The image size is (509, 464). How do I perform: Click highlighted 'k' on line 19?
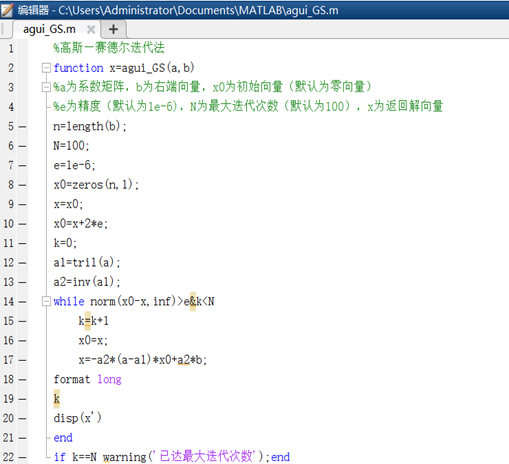click(57, 399)
